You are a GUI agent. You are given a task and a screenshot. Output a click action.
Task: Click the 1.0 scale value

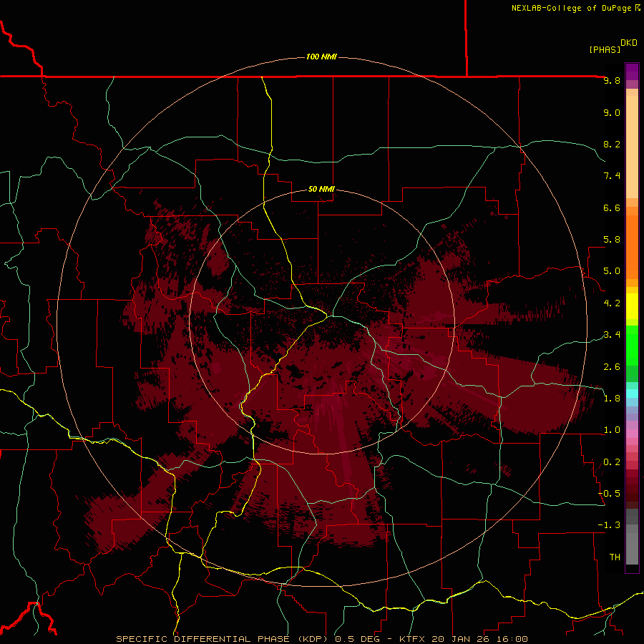coord(612,430)
